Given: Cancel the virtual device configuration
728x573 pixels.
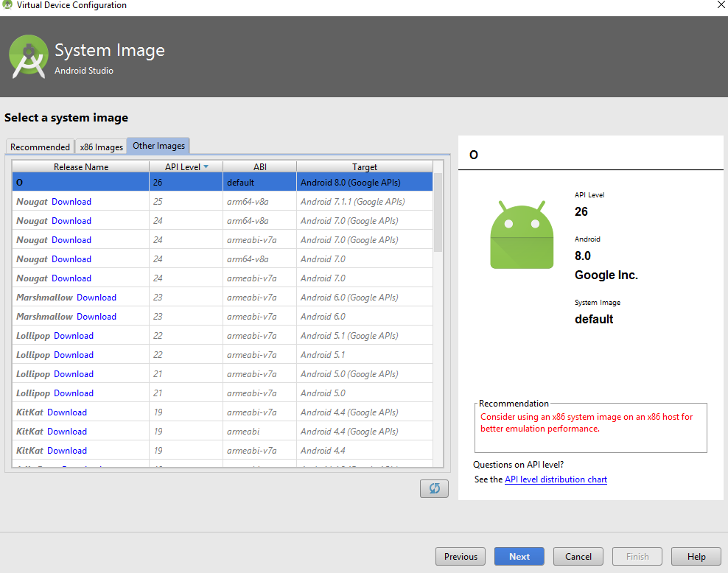Looking at the screenshot, I should [x=578, y=556].
